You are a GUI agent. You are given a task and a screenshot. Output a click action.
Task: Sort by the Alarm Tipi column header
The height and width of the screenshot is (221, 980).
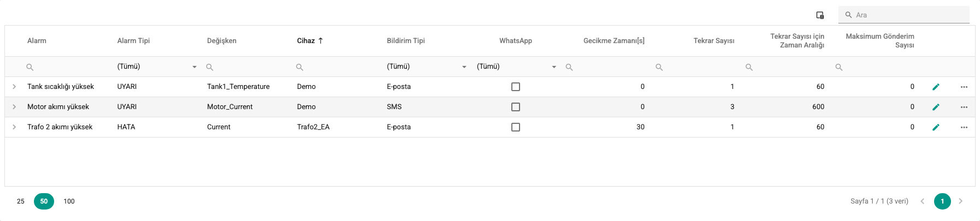coord(133,41)
